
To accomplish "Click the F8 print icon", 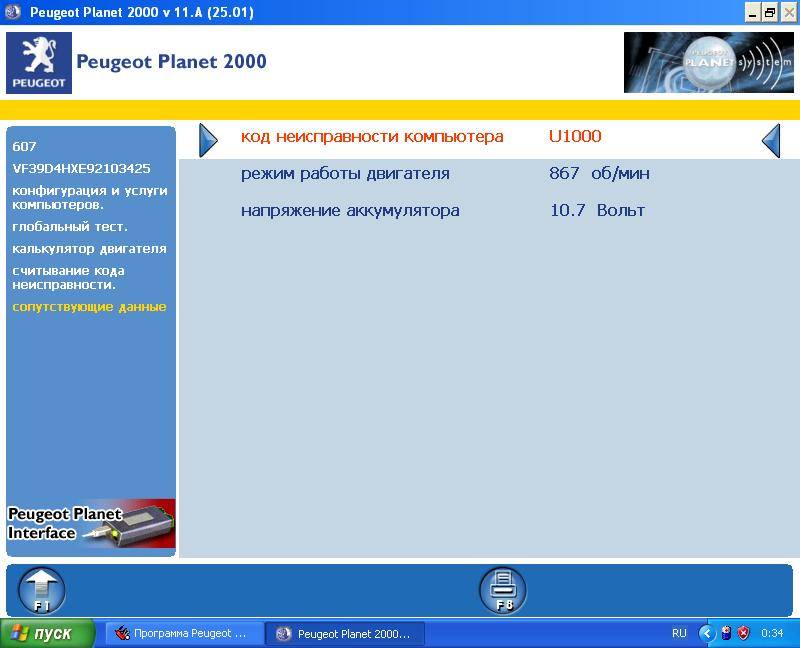I will click(502, 588).
